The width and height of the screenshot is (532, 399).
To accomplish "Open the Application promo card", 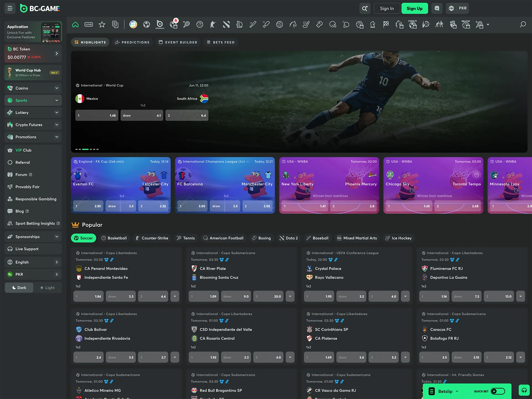I will [33, 32].
